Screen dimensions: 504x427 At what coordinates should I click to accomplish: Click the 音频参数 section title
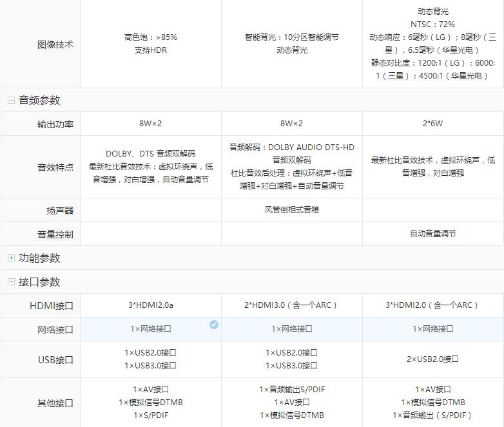click(x=39, y=100)
